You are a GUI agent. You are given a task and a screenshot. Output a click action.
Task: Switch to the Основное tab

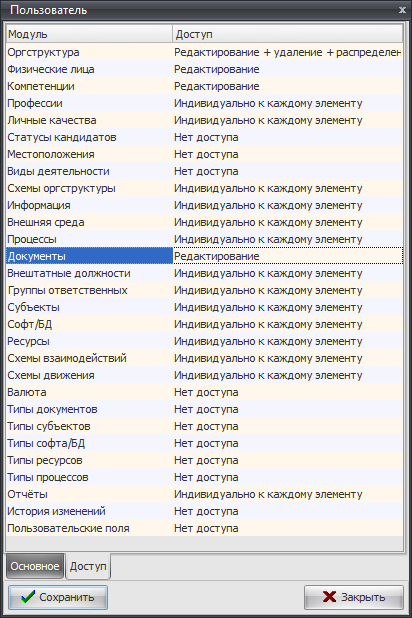pyautogui.click(x=35, y=566)
